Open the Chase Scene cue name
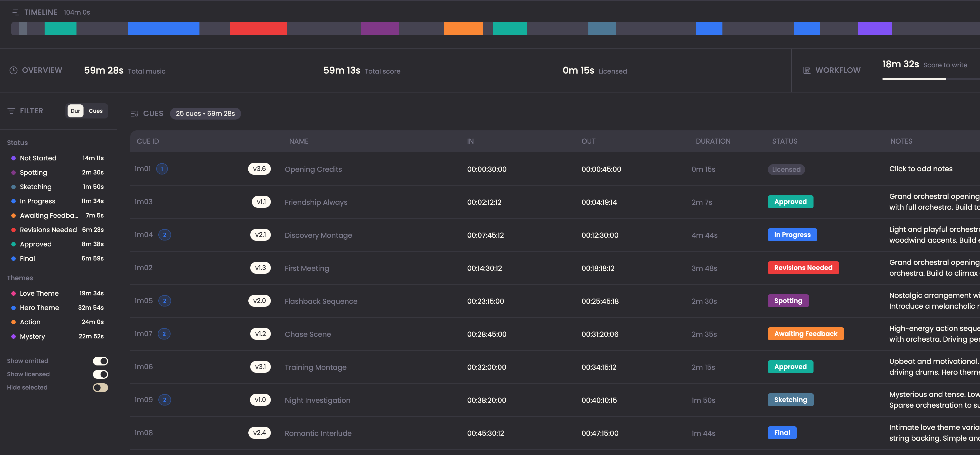The height and width of the screenshot is (455, 980). tap(308, 334)
